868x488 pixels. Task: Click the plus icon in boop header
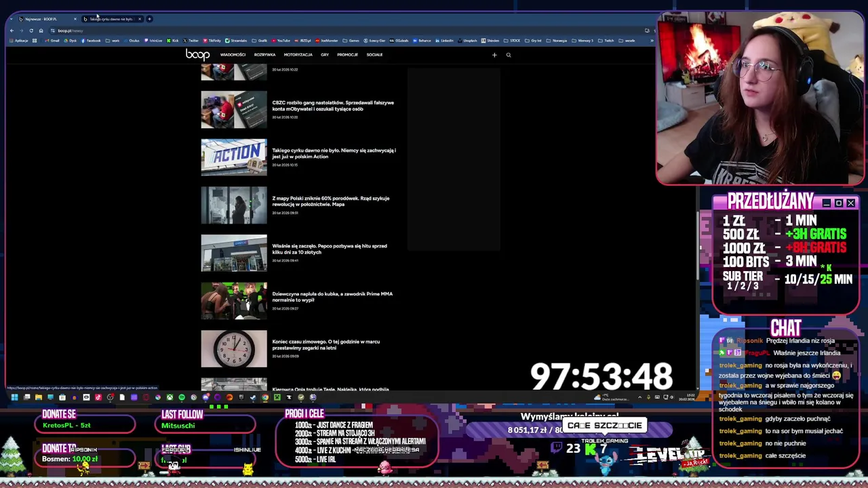(x=494, y=55)
